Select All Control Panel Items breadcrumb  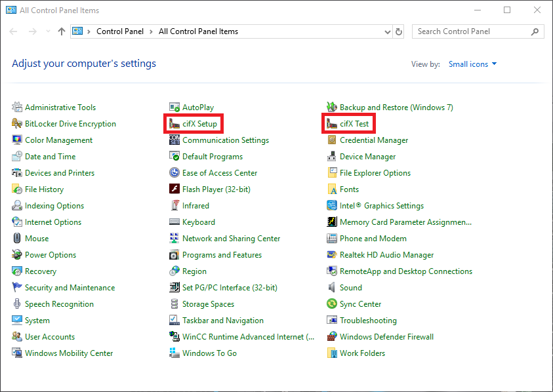(x=198, y=31)
